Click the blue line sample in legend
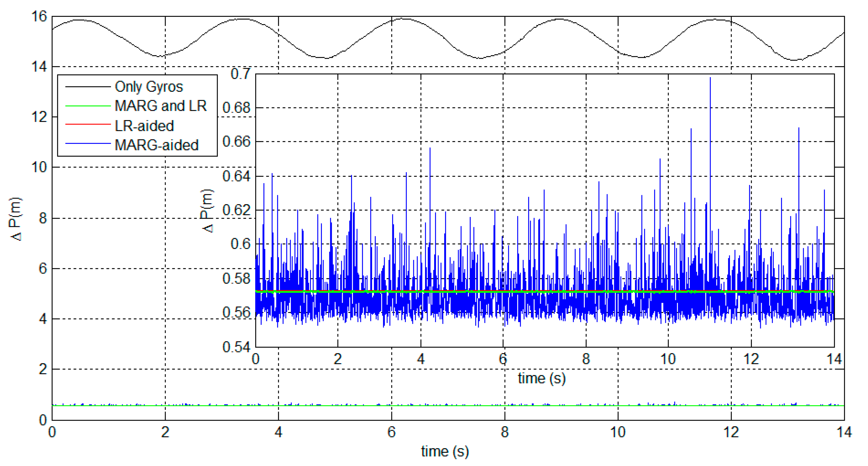This screenshot has width=868, height=466. tap(88, 144)
